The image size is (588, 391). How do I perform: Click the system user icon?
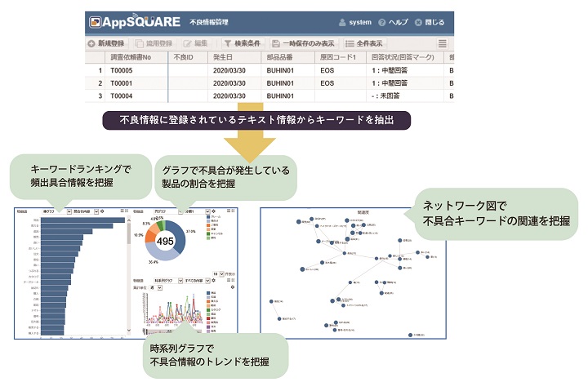coord(342,22)
